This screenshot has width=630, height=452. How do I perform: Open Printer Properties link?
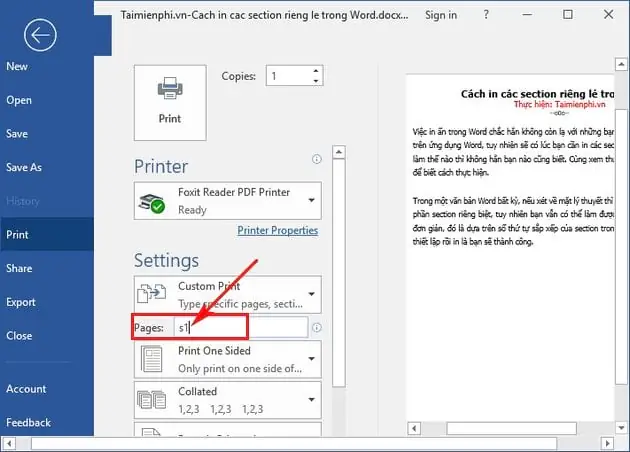point(278,231)
